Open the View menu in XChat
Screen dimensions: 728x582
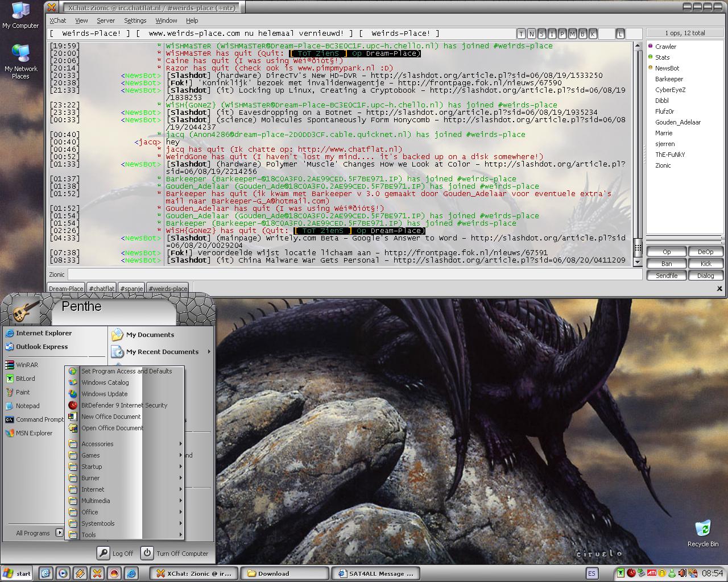[82, 20]
